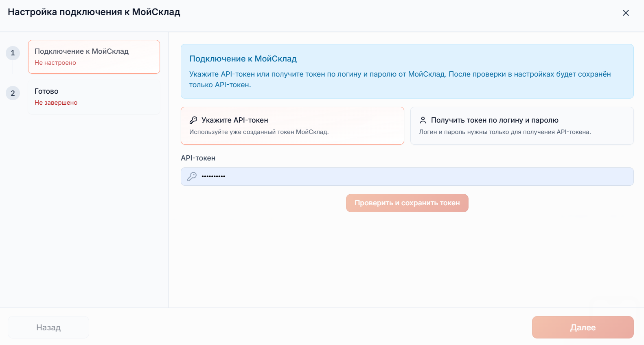Click the key icon on the Укажите API-токен card

[x=193, y=120]
